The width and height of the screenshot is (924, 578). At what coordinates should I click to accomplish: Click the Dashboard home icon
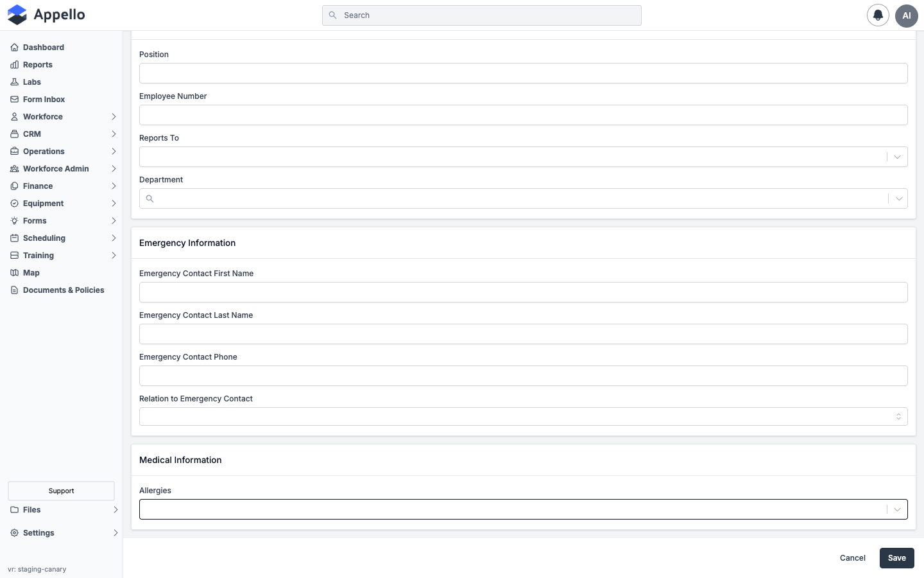(14, 48)
